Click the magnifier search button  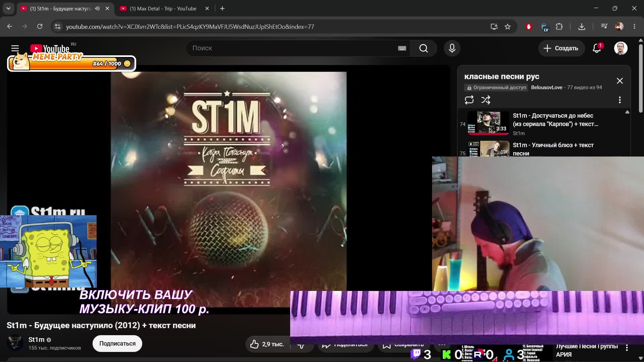coord(424,48)
